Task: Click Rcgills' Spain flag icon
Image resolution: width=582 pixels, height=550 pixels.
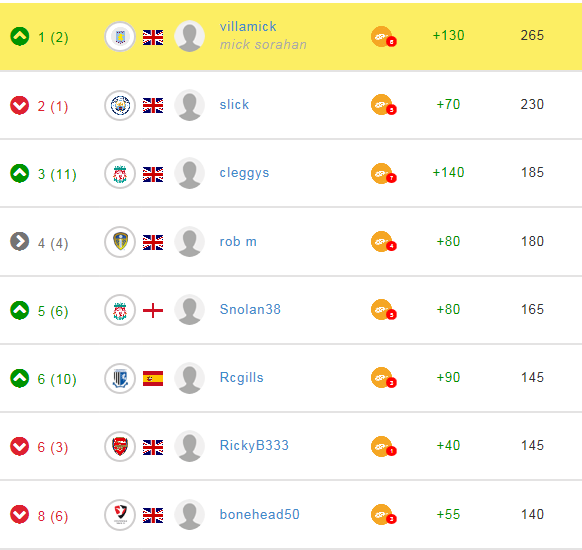Action: 153,378
